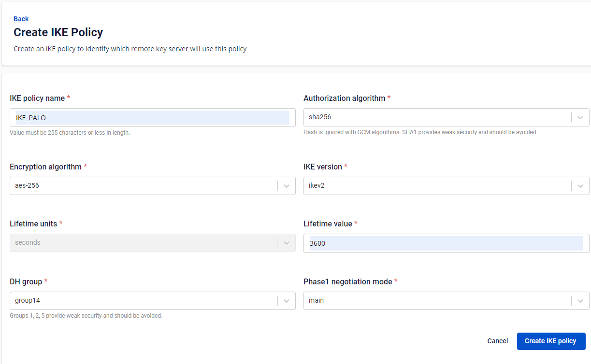Cancel the IKE policy creation
This screenshot has height=364, width=591.
tap(498, 341)
